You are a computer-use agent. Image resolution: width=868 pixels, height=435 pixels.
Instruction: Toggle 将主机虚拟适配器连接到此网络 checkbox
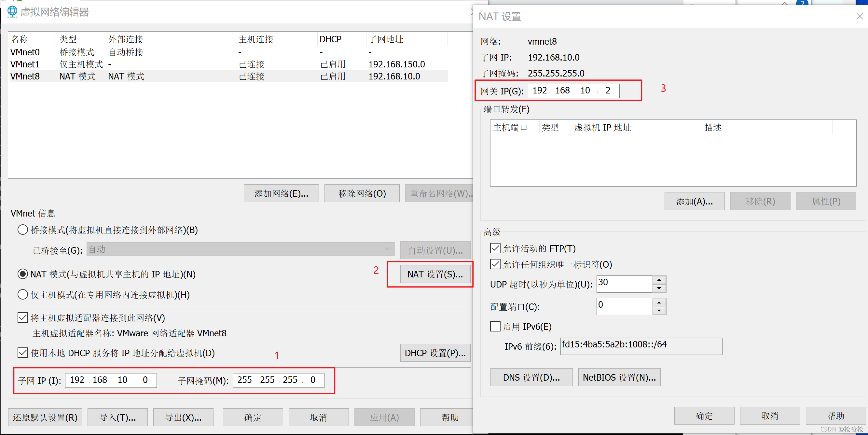(x=22, y=318)
